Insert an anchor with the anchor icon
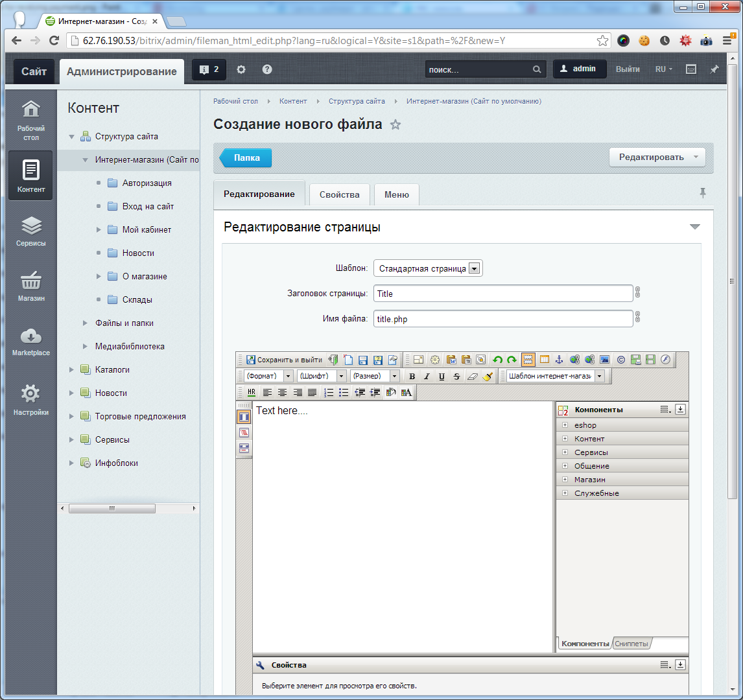743x700 pixels. pyautogui.click(x=560, y=360)
